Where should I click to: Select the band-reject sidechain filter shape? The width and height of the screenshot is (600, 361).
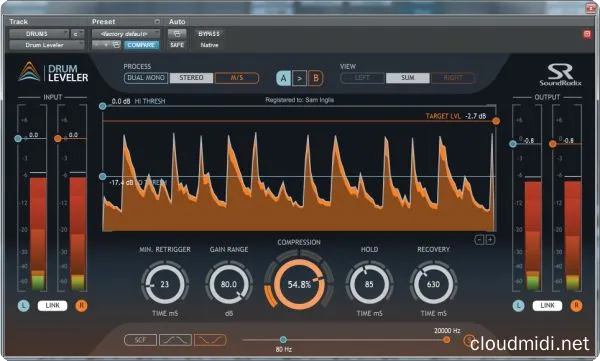210,340
